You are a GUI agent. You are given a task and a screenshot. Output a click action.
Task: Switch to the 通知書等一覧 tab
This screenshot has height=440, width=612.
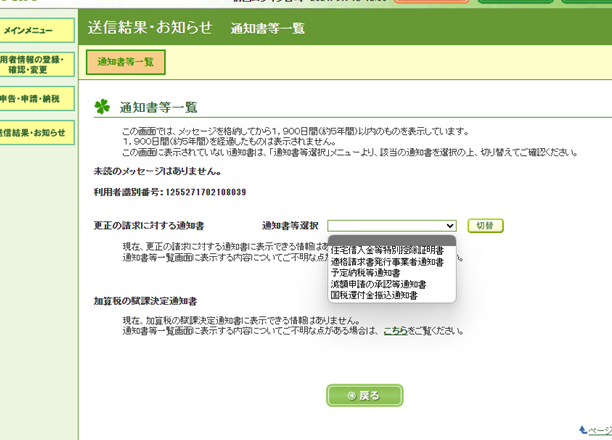(x=126, y=62)
